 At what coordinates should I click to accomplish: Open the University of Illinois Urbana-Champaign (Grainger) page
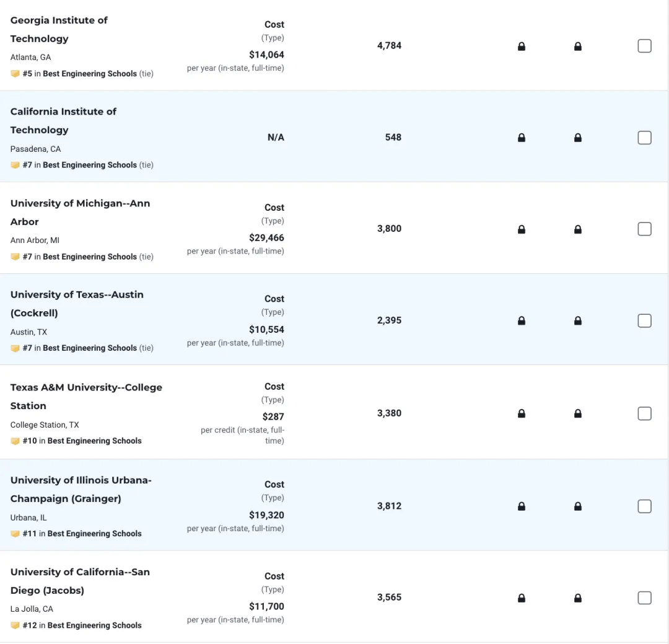click(x=81, y=489)
